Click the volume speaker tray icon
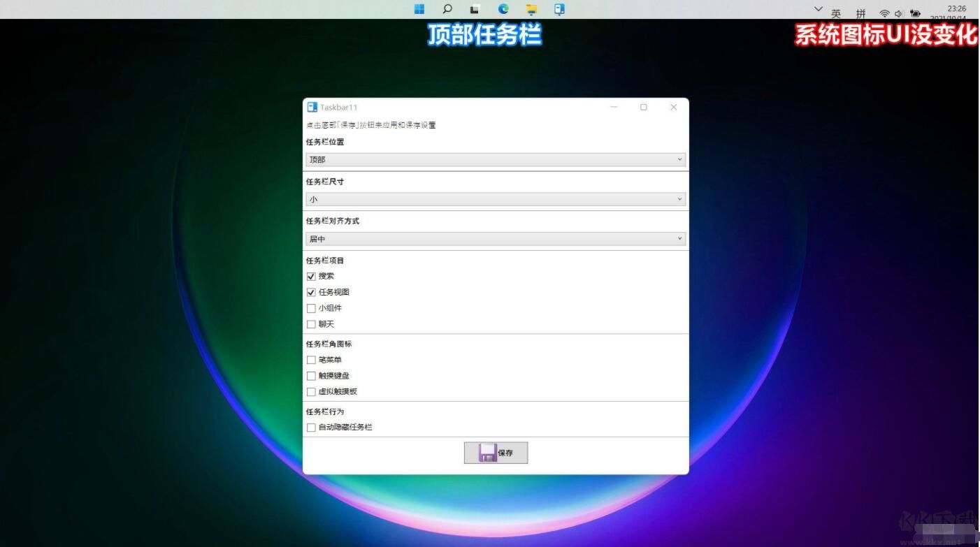The height and width of the screenshot is (547, 980). click(x=898, y=13)
